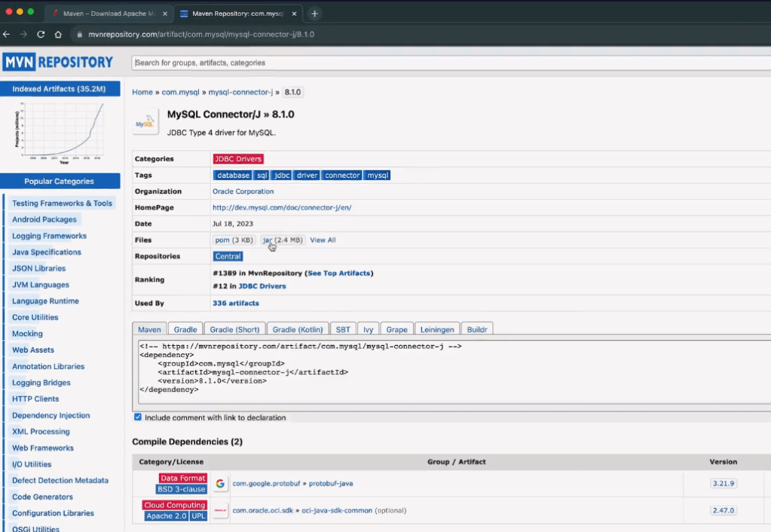Open Dependency Injection category
The image size is (771, 532).
pyautogui.click(x=51, y=415)
